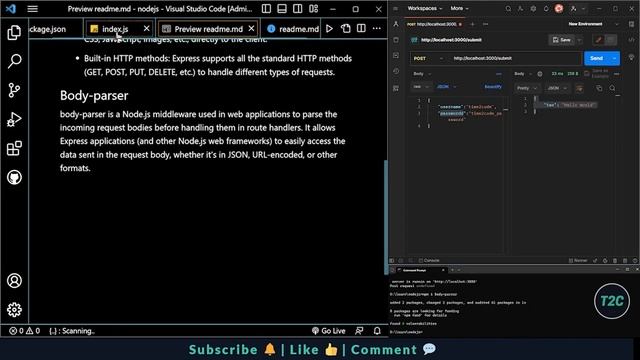Viewport: 640px width, 360px height.
Task: Open editor More Actions ellipsis menu
Action: pos(377,29)
